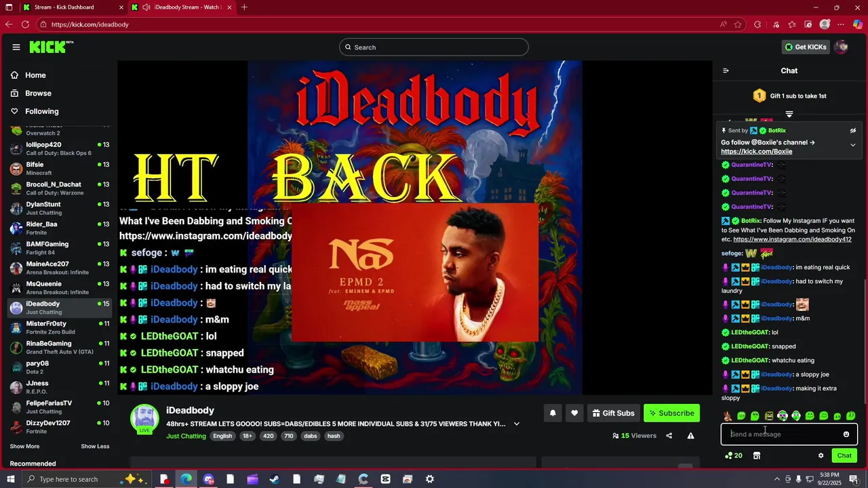Click the notification bell for iDeadbody

(553, 413)
